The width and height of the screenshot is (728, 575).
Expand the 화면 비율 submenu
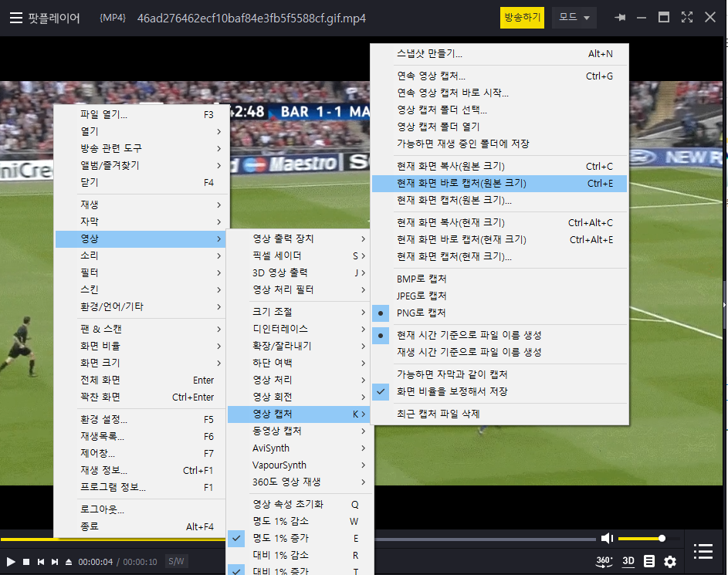[141, 347]
